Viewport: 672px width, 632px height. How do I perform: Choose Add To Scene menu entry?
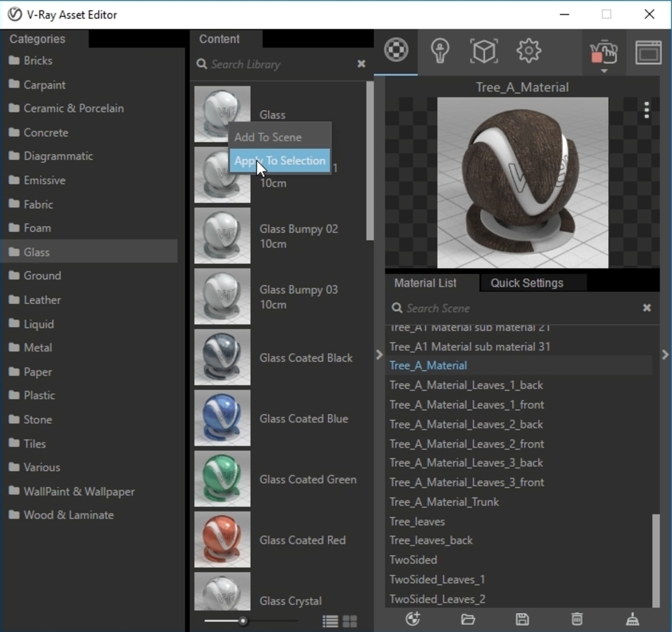click(x=280, y=137)
